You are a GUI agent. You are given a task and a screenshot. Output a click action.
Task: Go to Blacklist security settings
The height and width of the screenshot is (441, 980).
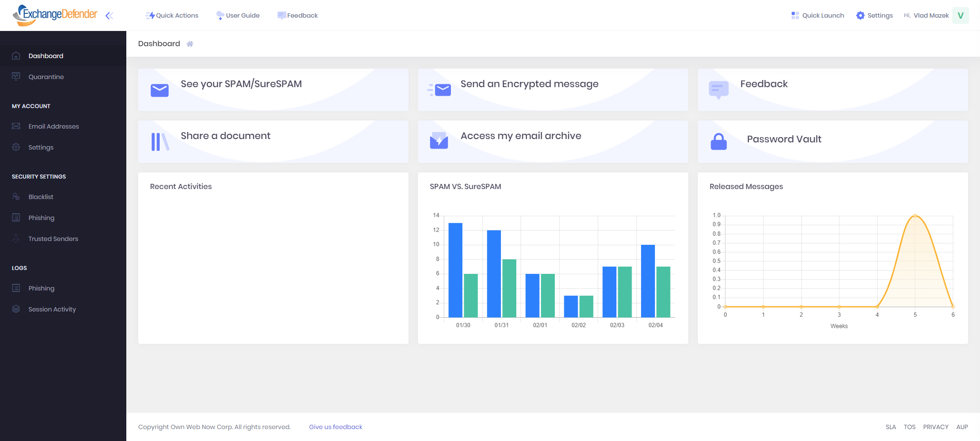(41, 197)
